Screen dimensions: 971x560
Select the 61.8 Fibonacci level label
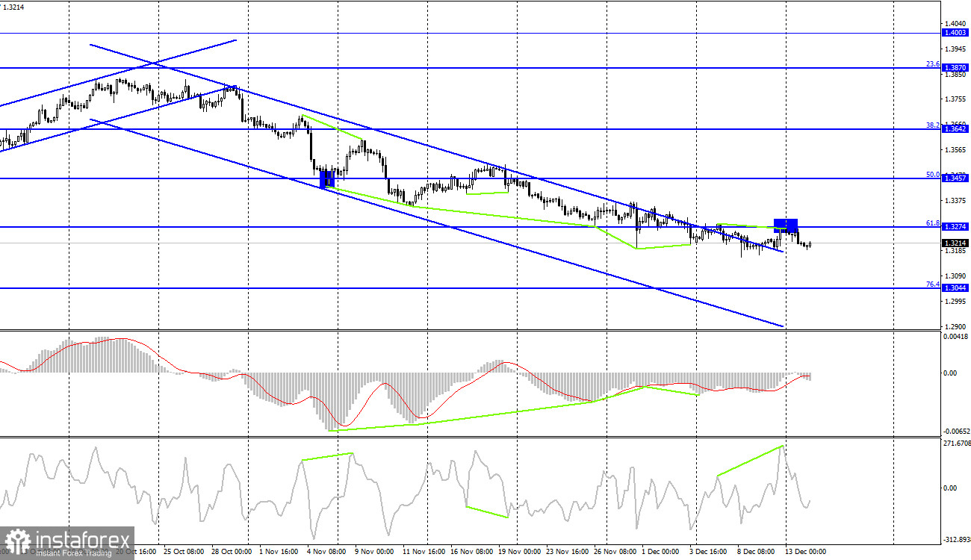point(932,223)
